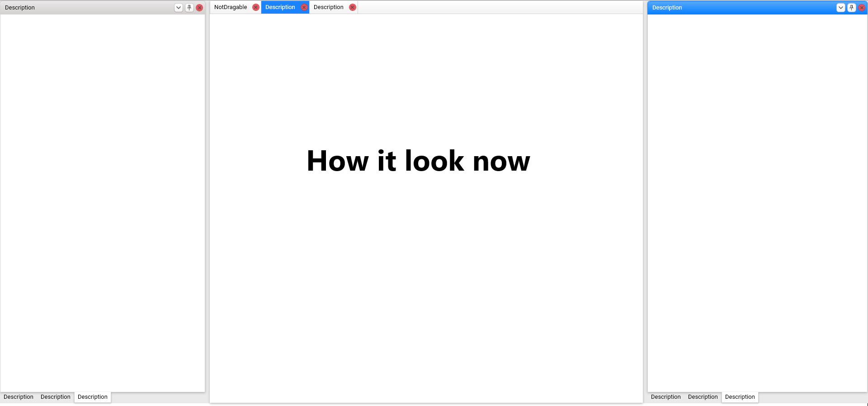Expand the right panel's dropdown chevron menu
The image size is (868, 406).
pos(840,8)
